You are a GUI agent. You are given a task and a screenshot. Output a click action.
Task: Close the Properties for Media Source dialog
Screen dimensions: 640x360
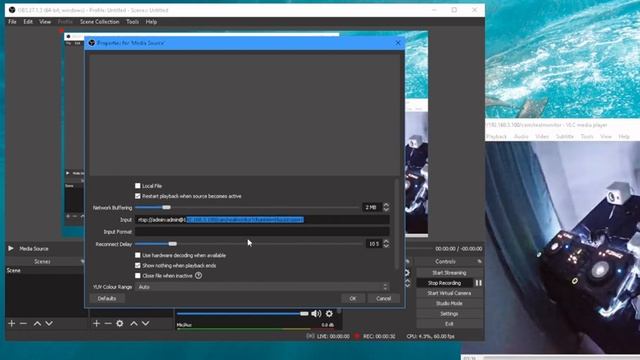tap(398, 43)
